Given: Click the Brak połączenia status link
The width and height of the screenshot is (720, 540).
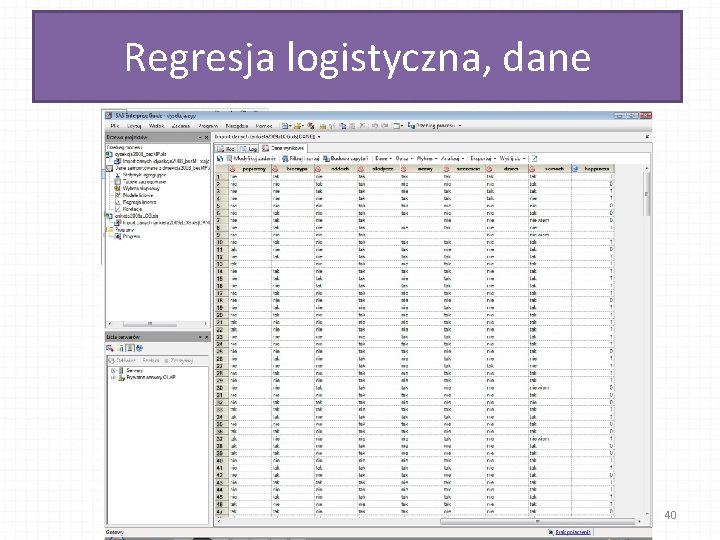Looking at the screenshot, I should coord(573,532).
